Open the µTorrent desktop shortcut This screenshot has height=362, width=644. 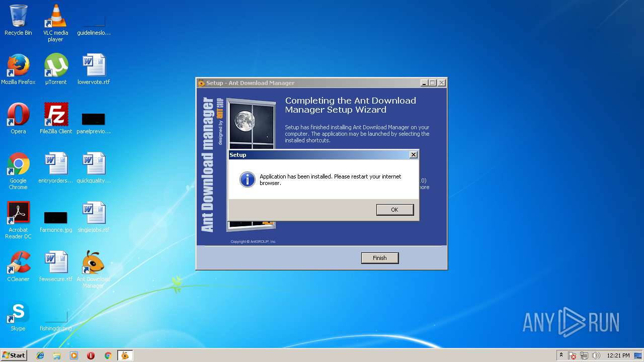point(56,69)
